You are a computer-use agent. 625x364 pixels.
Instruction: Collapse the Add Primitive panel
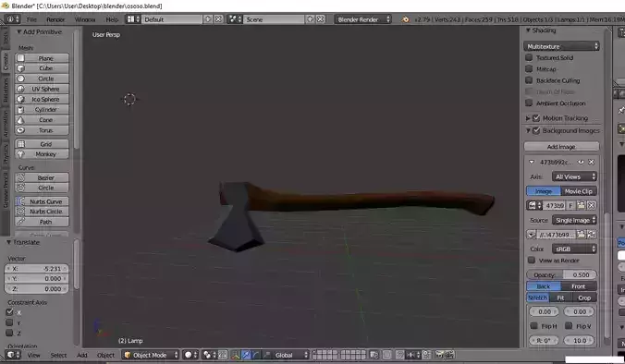18,31
